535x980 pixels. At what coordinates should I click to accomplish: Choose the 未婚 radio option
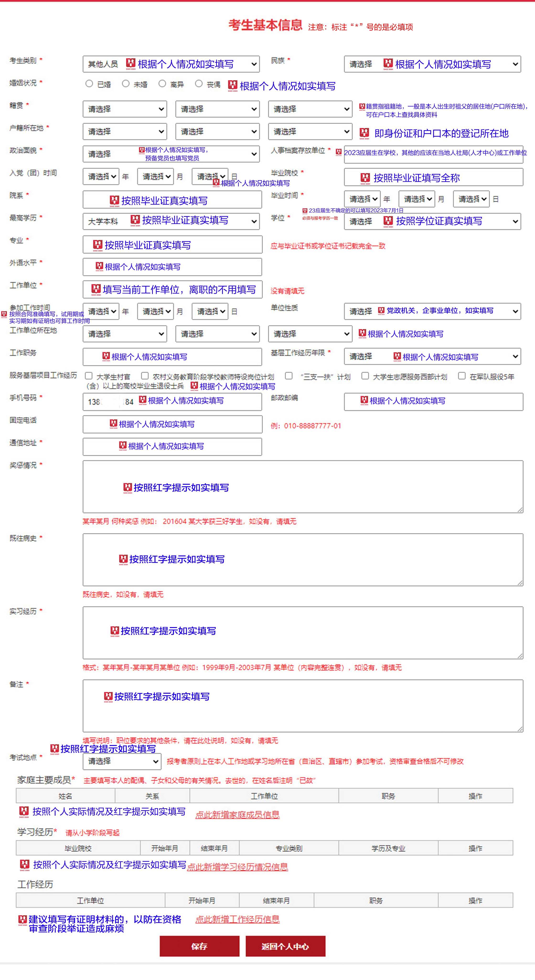tap(126, 83)
